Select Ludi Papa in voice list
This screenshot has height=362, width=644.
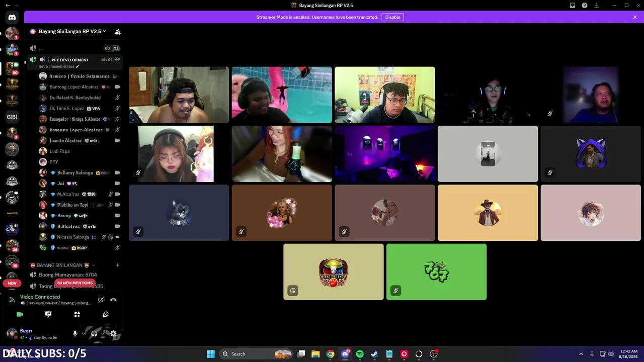tap(80, 151)
